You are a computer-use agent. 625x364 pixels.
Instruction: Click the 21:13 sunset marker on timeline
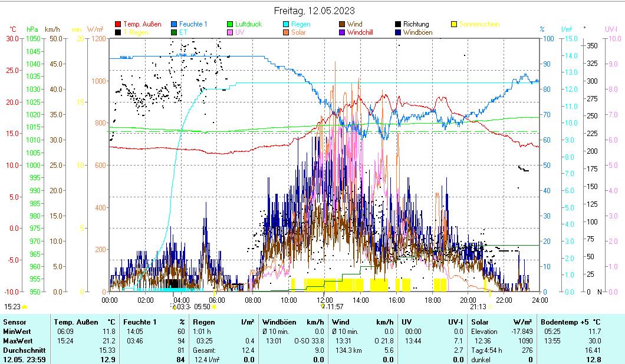[x=478, y=306]
